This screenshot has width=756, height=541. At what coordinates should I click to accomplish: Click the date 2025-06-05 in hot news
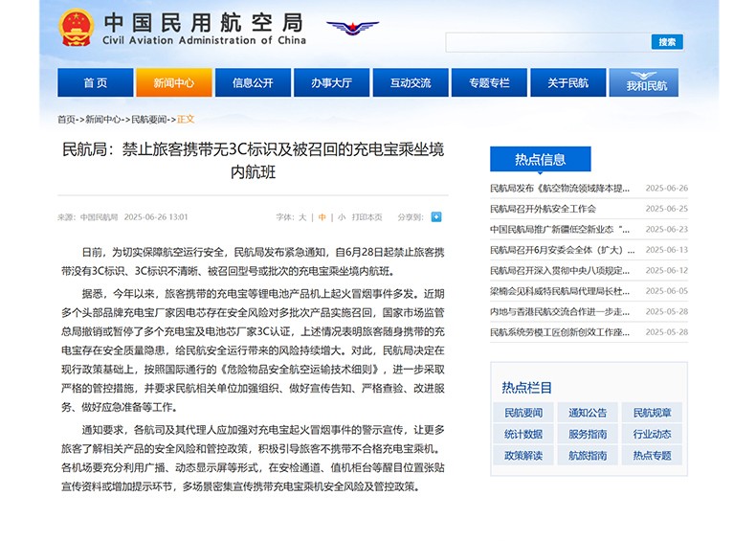[667, 291]
